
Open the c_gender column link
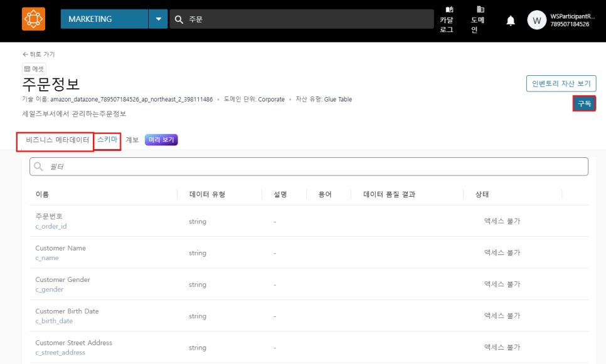[x=49, y=289]
